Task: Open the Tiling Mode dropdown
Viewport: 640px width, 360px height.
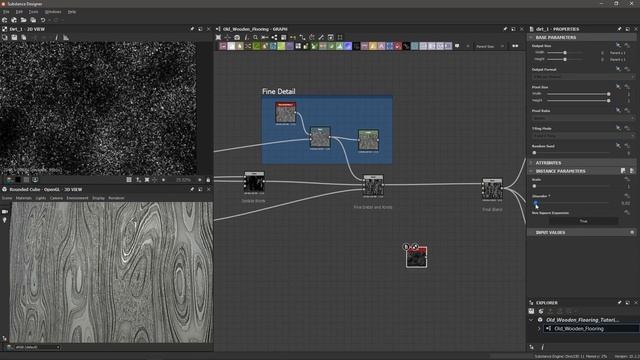Action: 583,135
